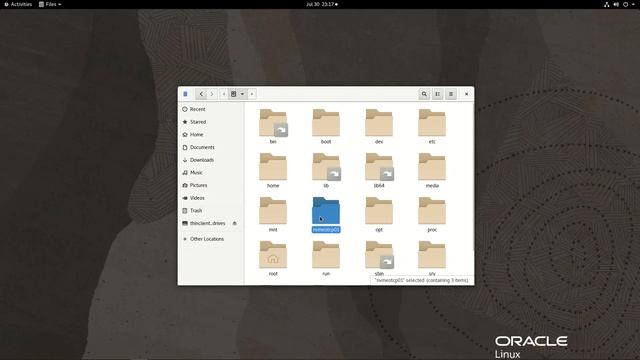Open the path bar dropdown arrow
The width and height of the screenshot is (640, 360).
click(x=242, y=94)
